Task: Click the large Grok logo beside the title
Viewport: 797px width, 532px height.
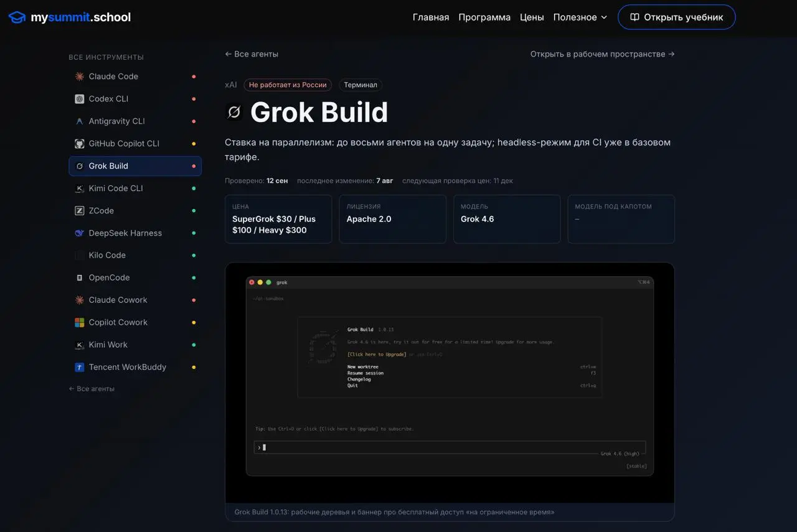Action: coord(234,112)
